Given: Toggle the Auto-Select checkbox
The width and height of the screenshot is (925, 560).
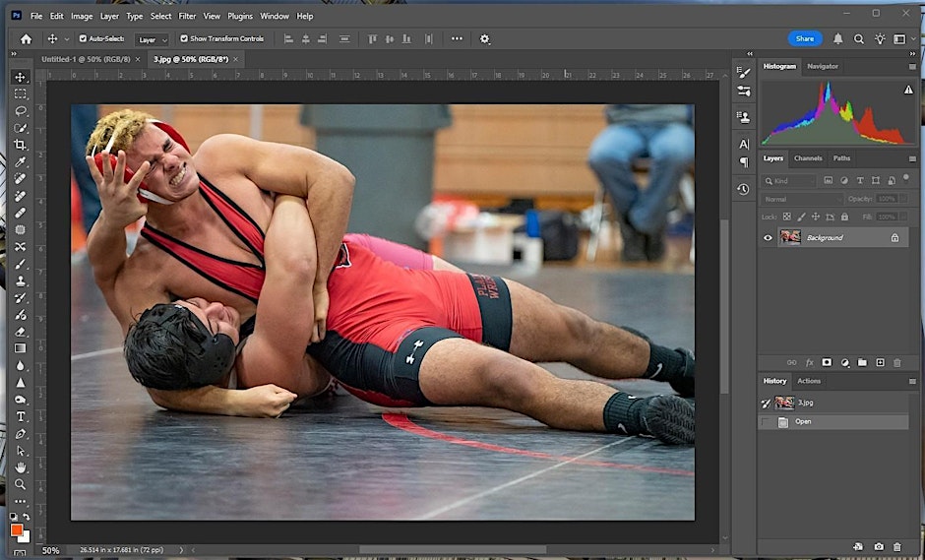Looking at the screenshot, I should [x=83, y=38].
